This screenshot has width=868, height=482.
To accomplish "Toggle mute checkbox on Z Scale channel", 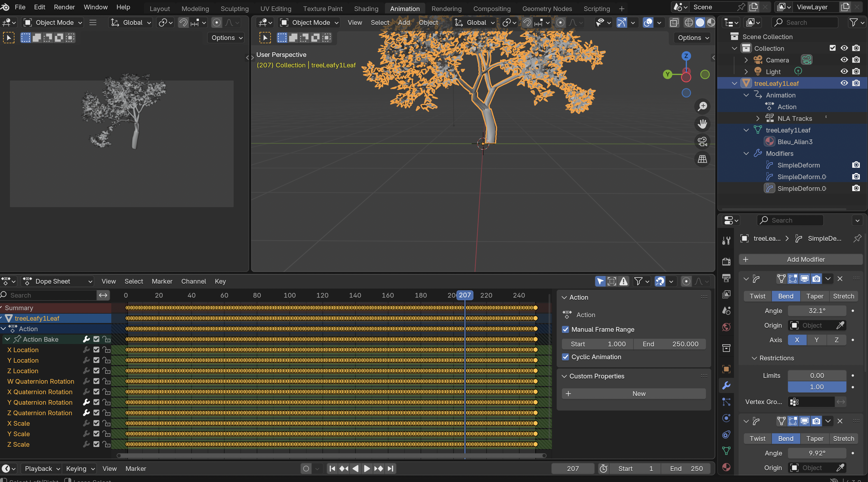I will [x=96, y=444].
